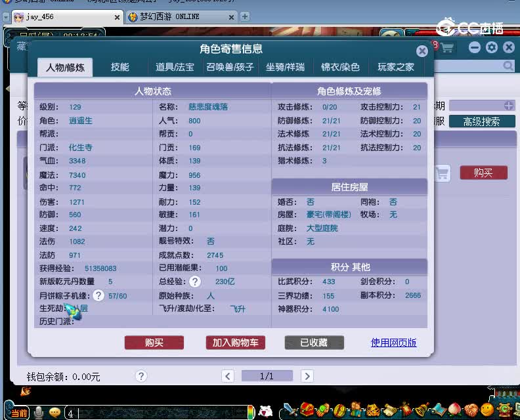Click the handshake friends icon
520x420 pixels.
(x=471, y=410)
